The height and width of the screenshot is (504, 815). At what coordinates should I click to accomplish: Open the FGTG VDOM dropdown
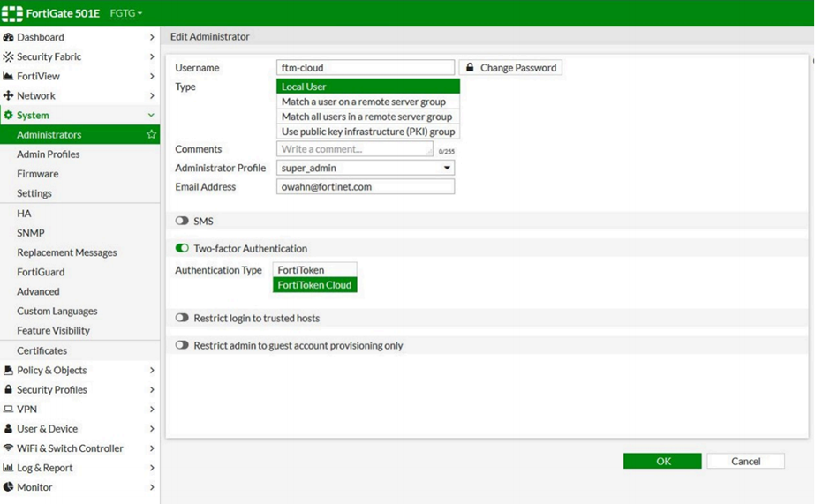126,13
